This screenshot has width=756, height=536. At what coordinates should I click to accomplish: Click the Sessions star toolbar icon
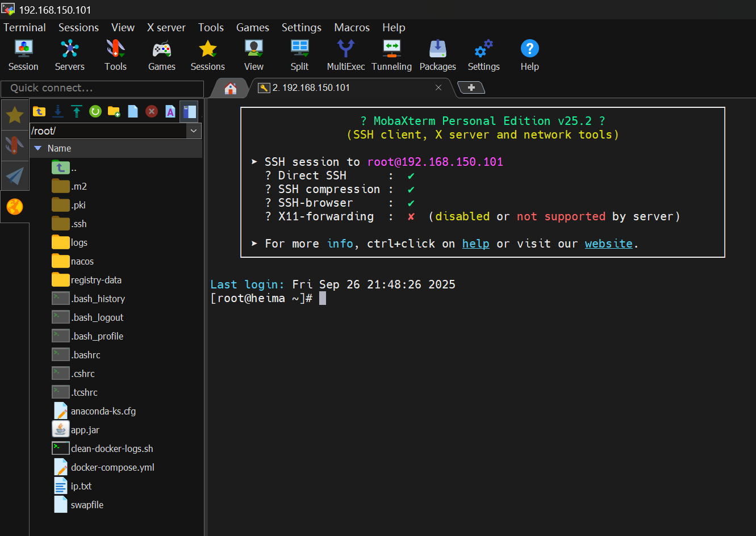tap(208, 55)
